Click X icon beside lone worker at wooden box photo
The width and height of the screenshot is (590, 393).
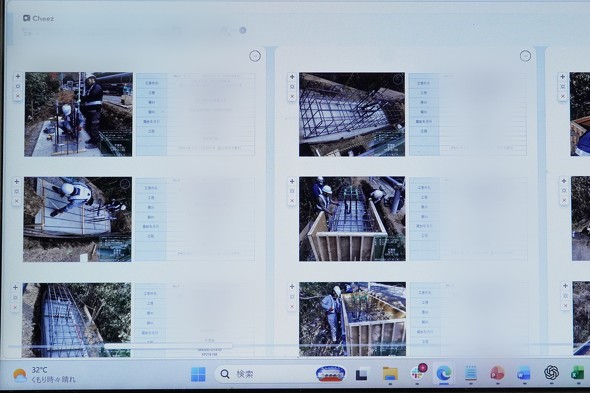(292, 307)
